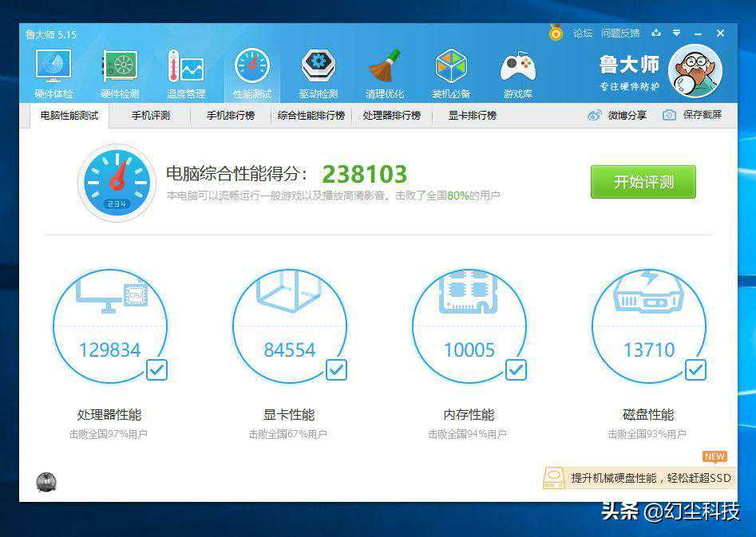Click 保存截屏 save screenshot button

point(692,115)
